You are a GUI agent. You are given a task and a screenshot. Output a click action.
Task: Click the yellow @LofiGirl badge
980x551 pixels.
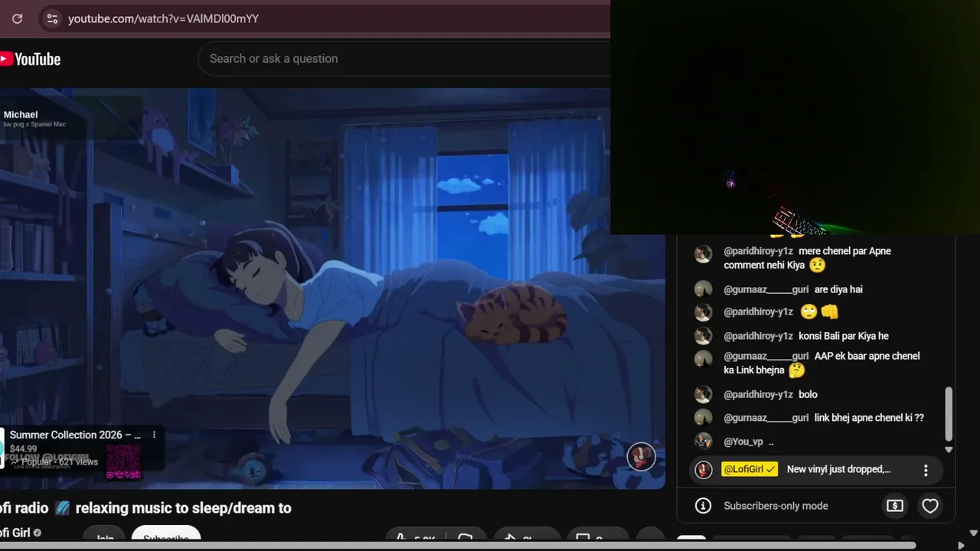click(750, 469)
